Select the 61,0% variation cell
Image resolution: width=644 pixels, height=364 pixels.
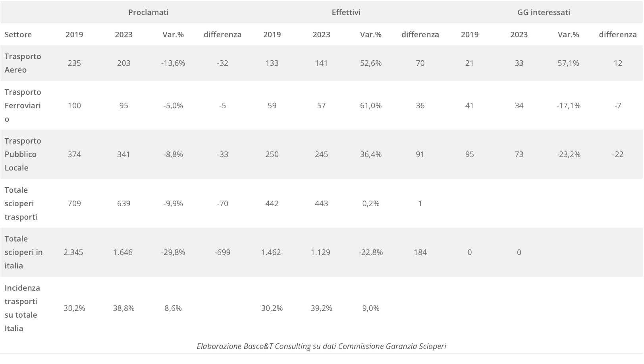pyautogui.click(x=370, y=105)
